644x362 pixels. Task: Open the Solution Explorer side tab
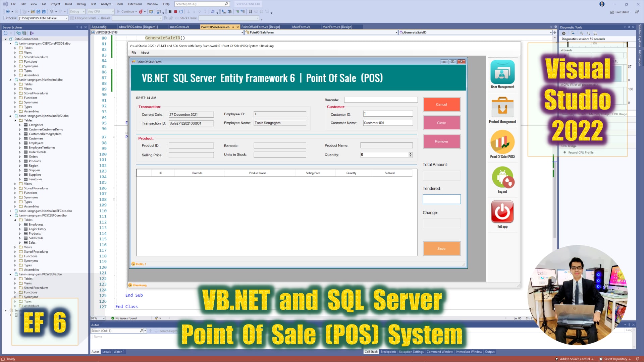point(640,36)
